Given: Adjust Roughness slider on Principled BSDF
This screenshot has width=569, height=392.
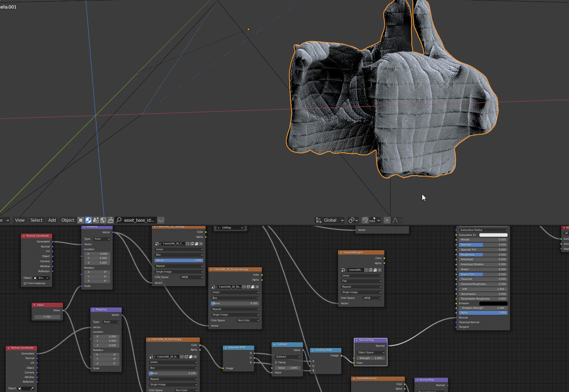Looking at the screenshot, I should pos(483,255).
